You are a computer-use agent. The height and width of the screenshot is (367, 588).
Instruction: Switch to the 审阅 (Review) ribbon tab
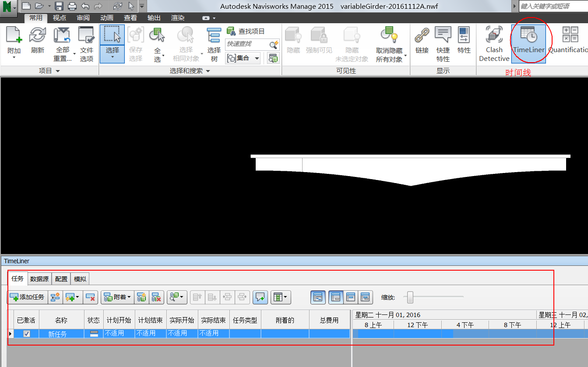[83, 18]
